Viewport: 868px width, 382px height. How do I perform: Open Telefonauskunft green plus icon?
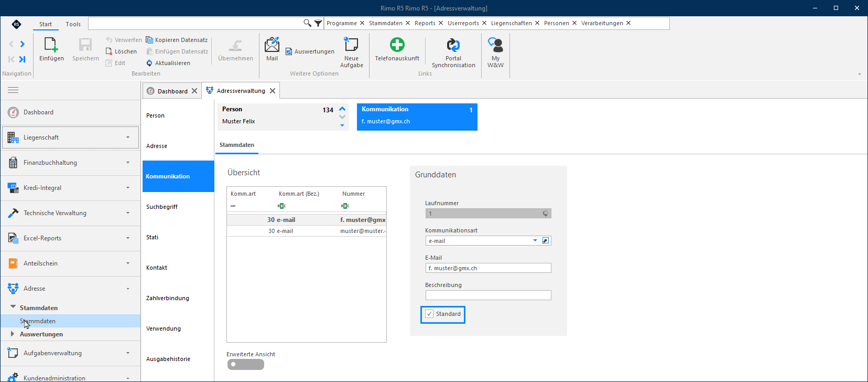397,45
